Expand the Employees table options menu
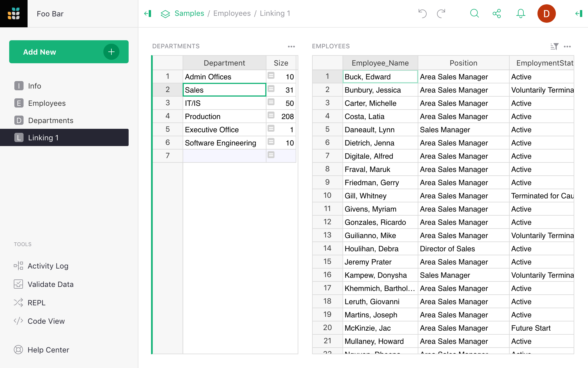The image size is (588, 368). tap(567, 46)
